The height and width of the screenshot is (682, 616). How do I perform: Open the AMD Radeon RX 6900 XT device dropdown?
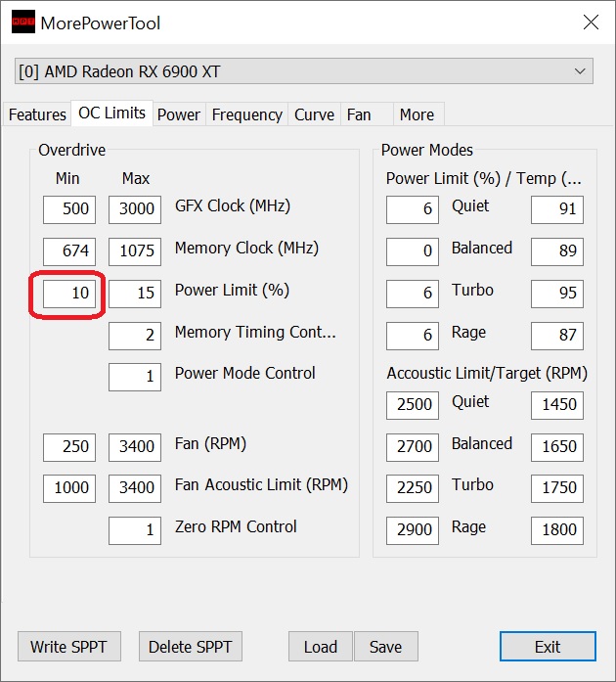(x=304, y=70)
